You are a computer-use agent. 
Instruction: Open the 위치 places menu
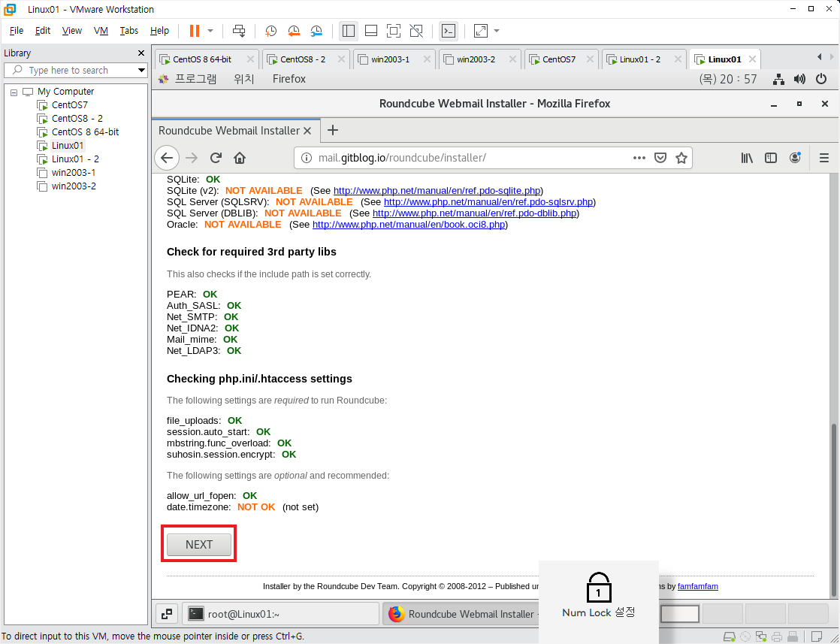[243, 80]
